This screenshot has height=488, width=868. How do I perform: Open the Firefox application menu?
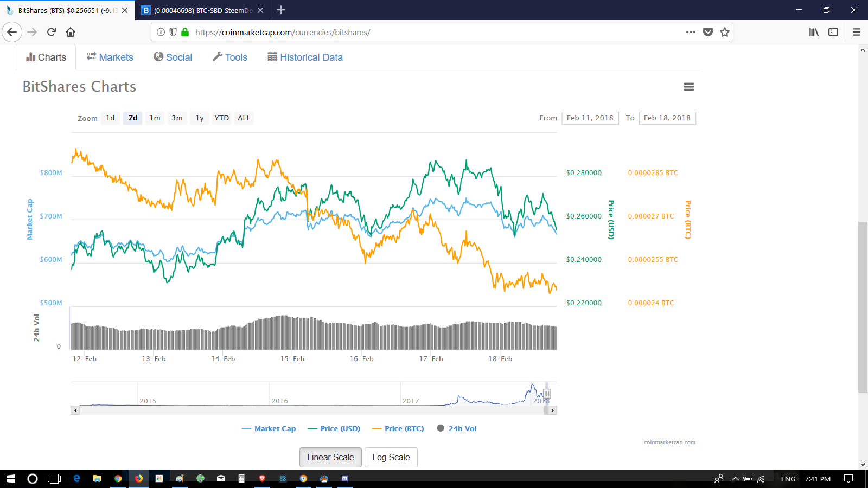pyautogui.click(x=857, y=32)
